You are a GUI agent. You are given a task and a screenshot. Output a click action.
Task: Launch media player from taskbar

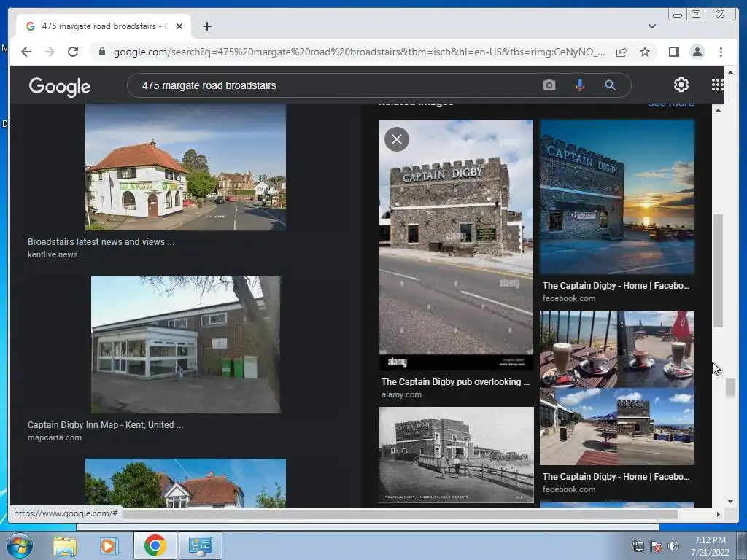pyautogui.click(x=108, y=545)
